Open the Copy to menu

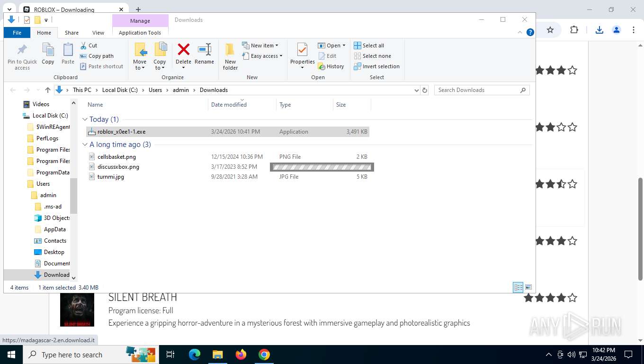[x=160, y=56]
